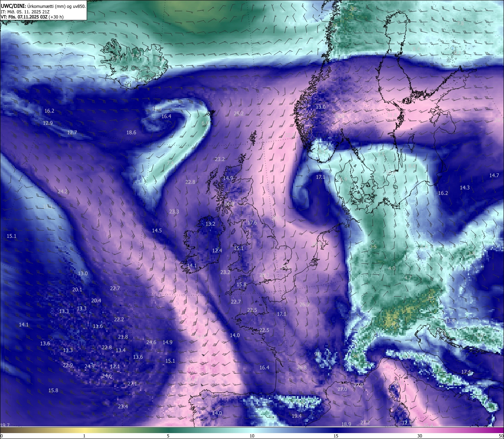
Task: Click the map value '13.2' over Ireland
Action: pos(210,224)
